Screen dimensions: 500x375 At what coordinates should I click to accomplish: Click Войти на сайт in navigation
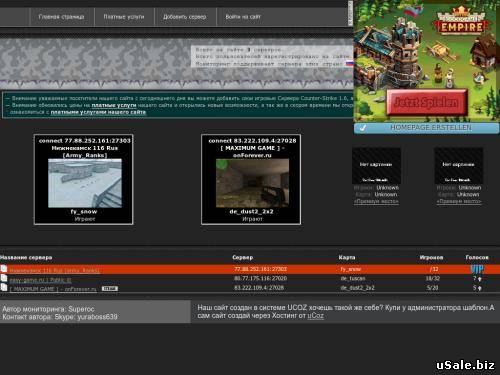click(243, 17)
